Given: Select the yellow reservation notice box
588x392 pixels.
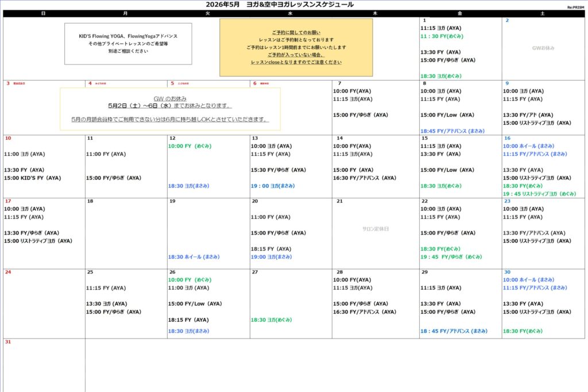Looking at the screenshot, I should coord(296,47).
